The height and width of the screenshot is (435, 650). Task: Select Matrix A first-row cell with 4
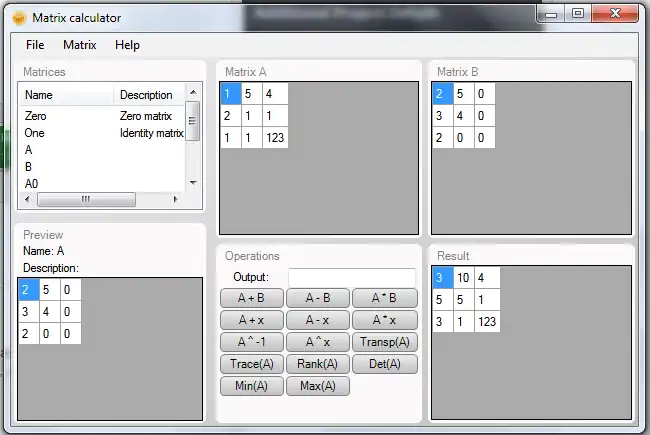click(x=275, y=94)
